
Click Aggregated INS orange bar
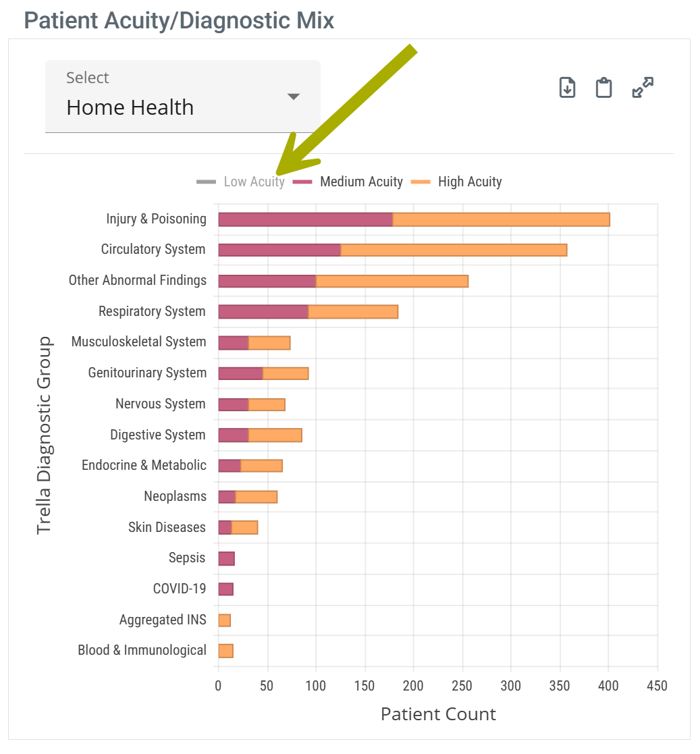[x=224, y=620]
